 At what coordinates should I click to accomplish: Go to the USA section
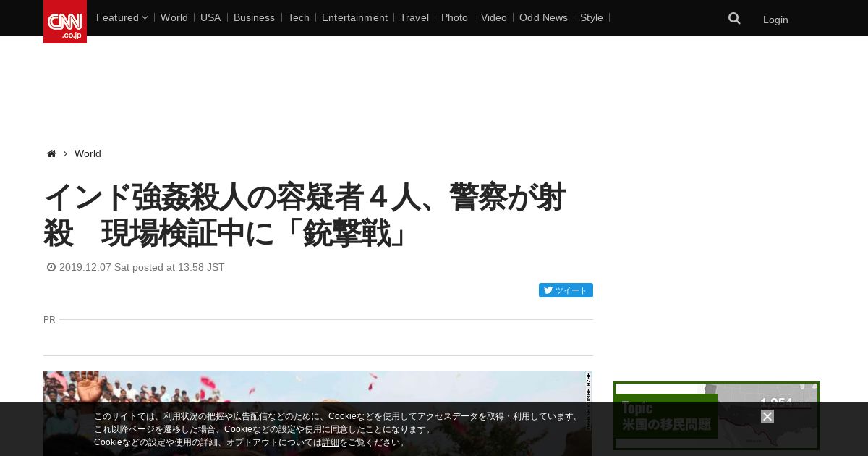pos(210,17)
